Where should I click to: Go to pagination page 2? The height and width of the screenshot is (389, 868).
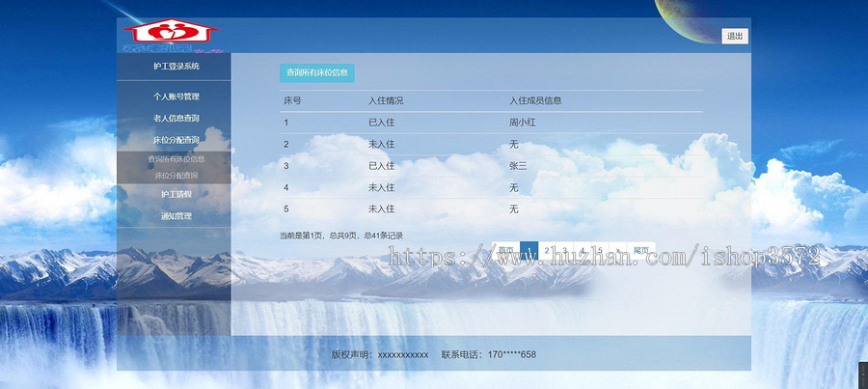pyautogui.click(x=547, y=250)
